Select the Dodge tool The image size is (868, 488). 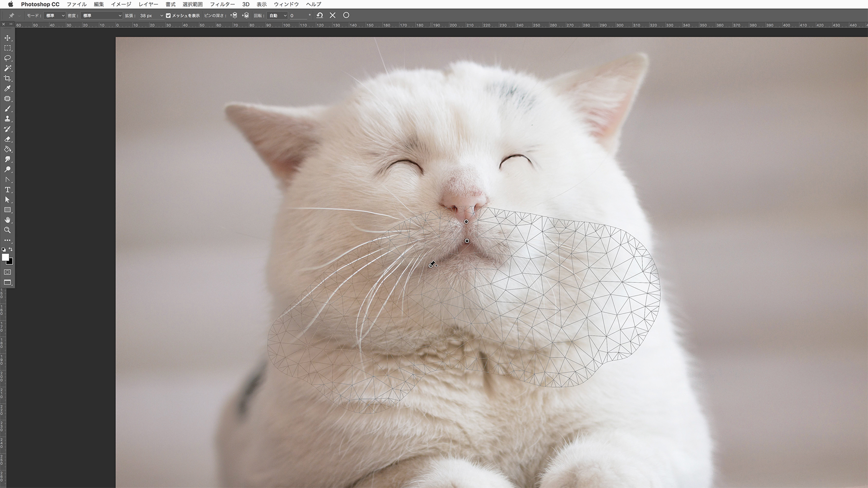tap(7, 170)
